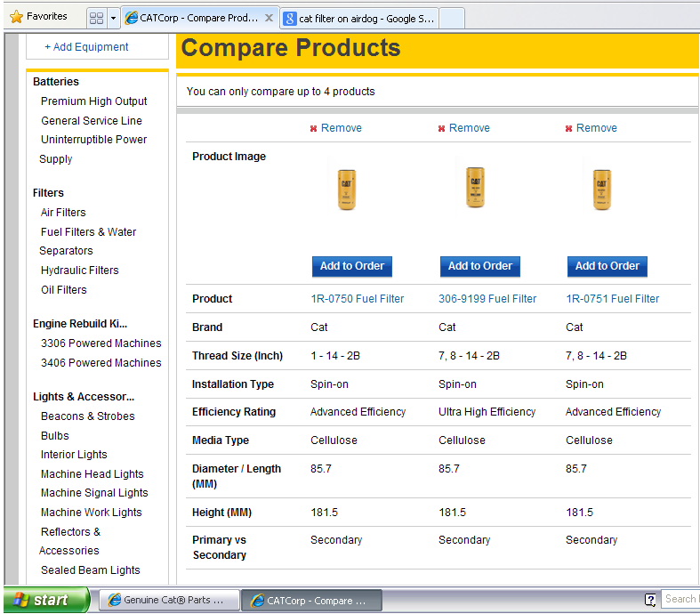The width and height of the screenshot is (700, 614).
Task: Add 1R-0751 Fuel Filter to order
Action: coord(607,266)
